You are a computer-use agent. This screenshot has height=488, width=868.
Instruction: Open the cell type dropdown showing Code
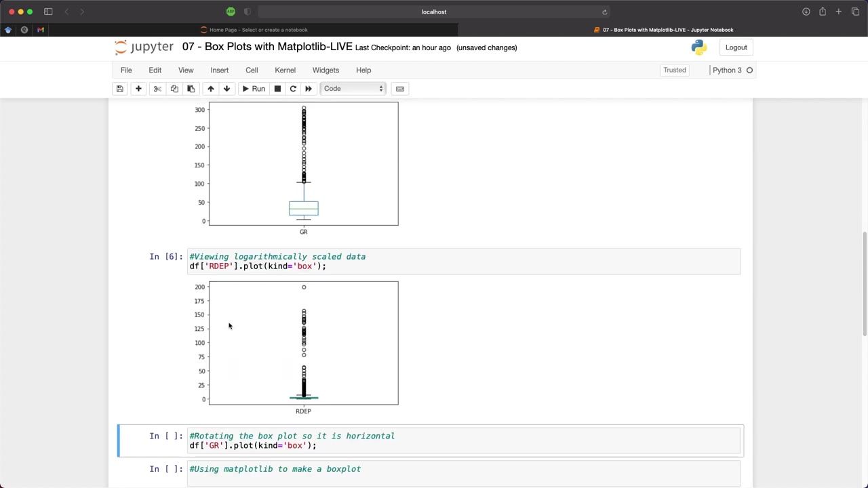[353, 89]
